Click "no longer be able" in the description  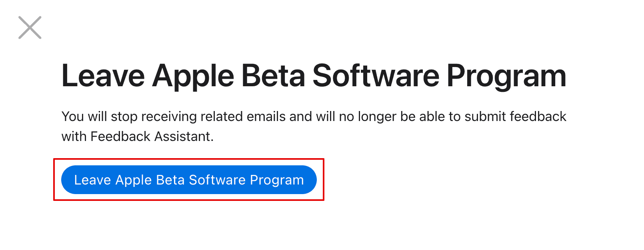coord(377,117)
